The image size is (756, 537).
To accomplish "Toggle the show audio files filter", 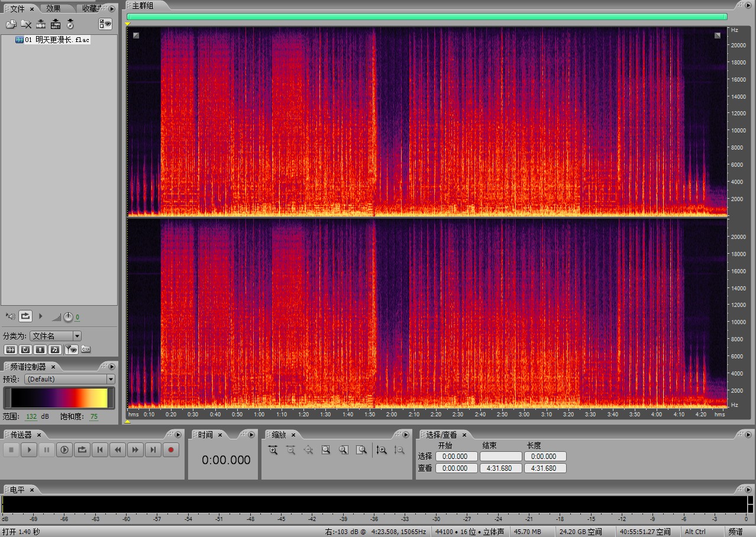I will click(x=10, y=350).
